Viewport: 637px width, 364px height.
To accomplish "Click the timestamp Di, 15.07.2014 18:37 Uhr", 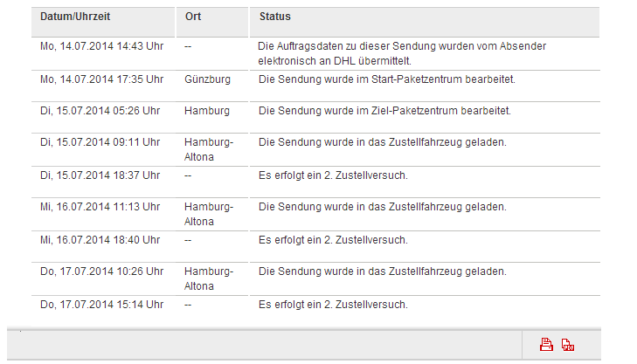I will coord(100,175).
